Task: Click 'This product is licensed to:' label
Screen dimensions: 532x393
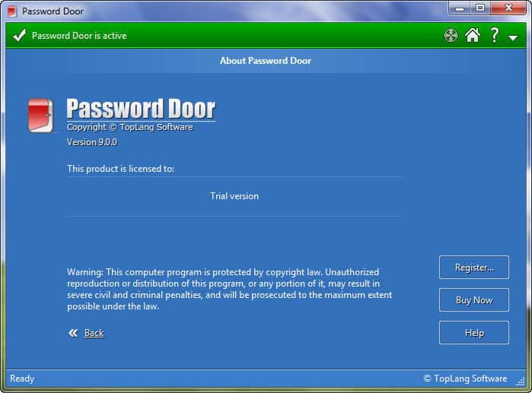Action: [120, 169]
